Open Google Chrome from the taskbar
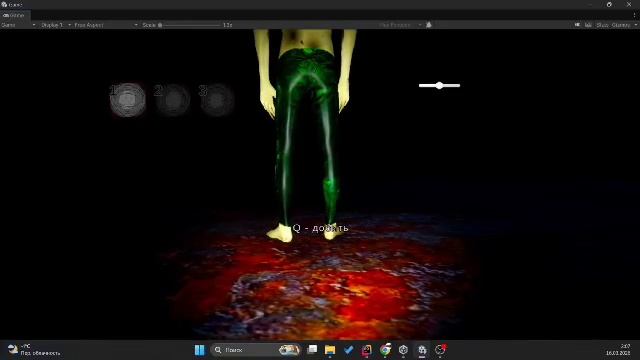Image resolution: width=640 pixels, height=360 pixels. point(385,350)
